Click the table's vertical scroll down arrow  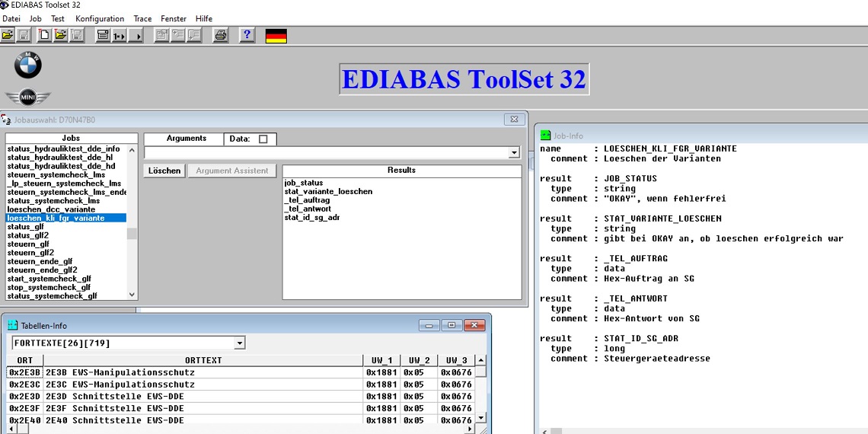click(x=481, y=418)
